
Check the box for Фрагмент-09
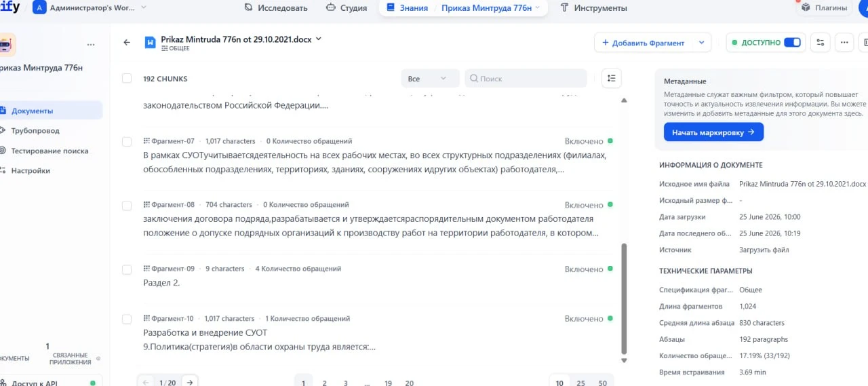click(x=127, y=269)
